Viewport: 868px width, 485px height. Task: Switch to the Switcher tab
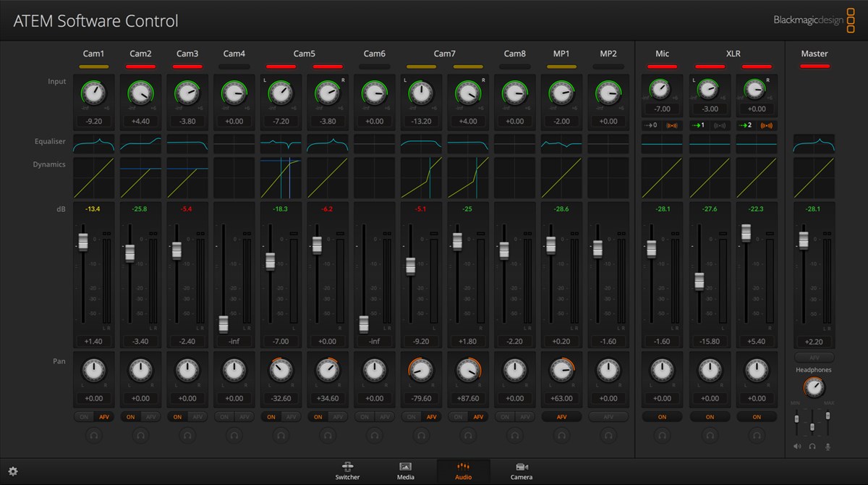point(348,471)
